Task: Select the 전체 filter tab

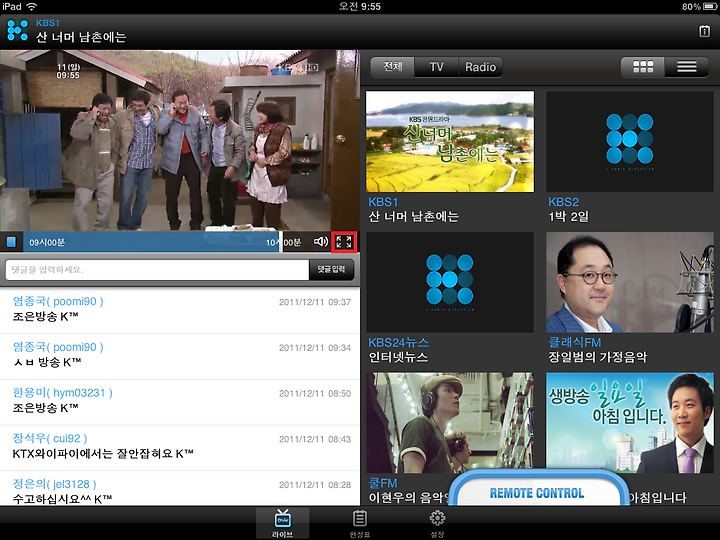Action: [x=393, y=67]
